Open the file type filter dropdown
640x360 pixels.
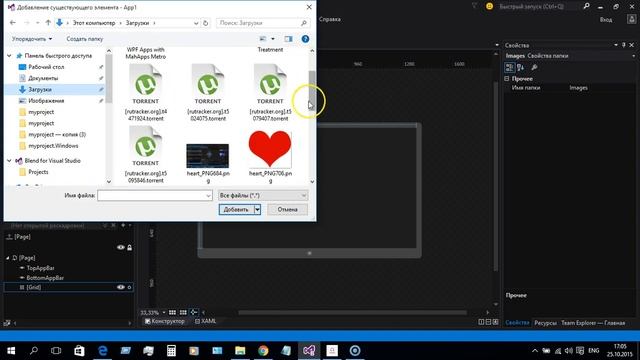[263, 196]
